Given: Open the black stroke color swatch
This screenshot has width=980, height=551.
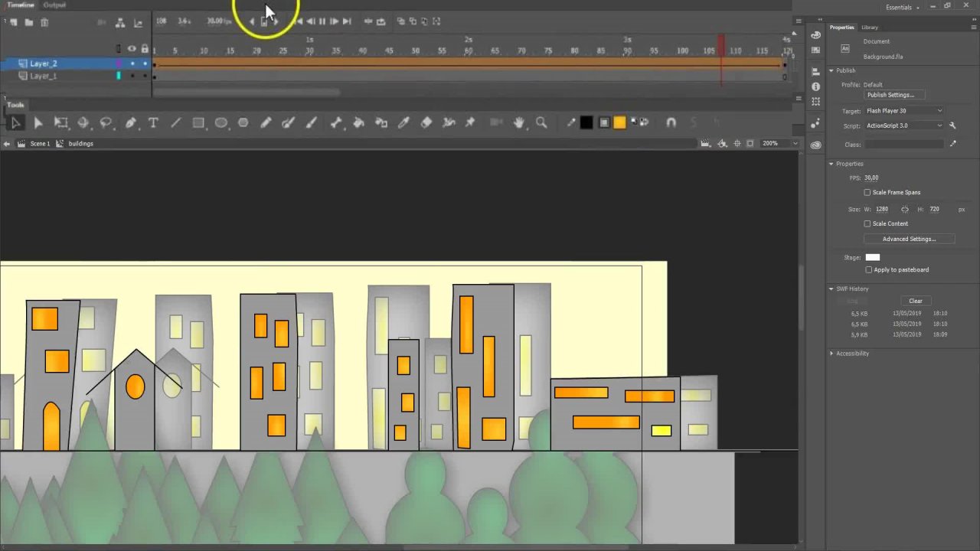Looking at the screenshot, I should click(x=586, y=122).
